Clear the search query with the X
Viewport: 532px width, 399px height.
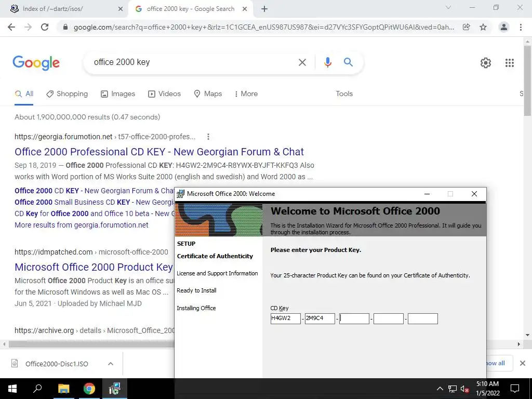click(302, 62)
